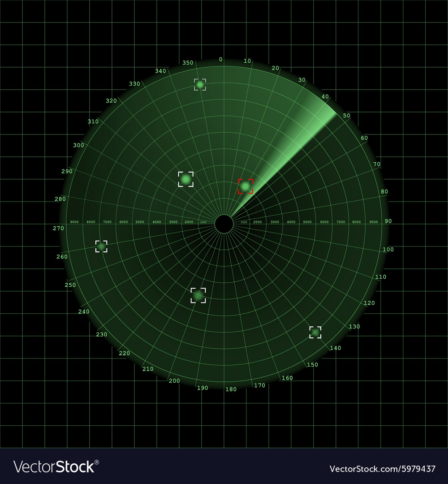Click the bearing label 300
448x484 pixels.
(78, 145)
